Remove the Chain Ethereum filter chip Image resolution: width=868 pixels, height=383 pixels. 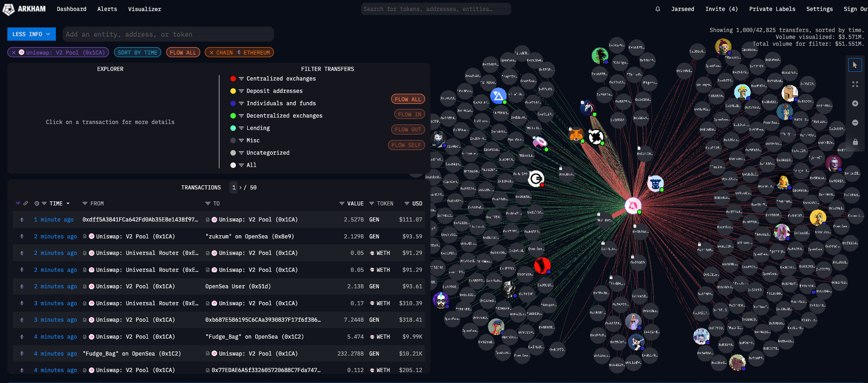pyautogui.click(x=211, y=52)
